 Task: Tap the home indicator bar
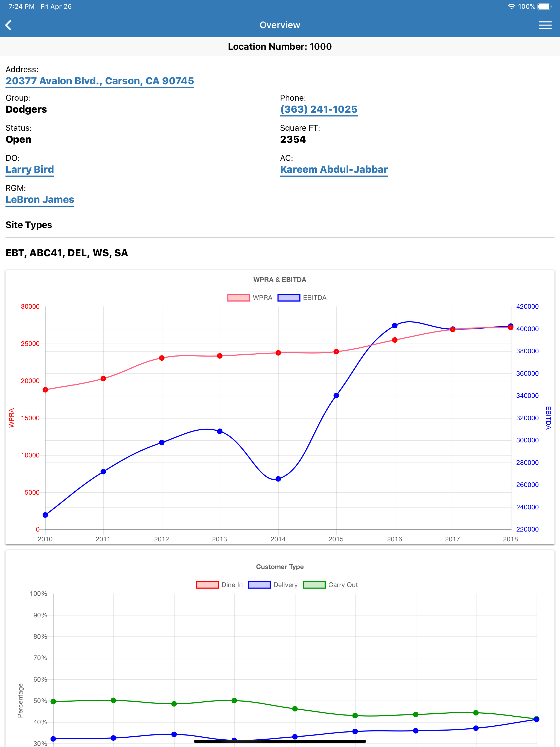click(280, 741)
